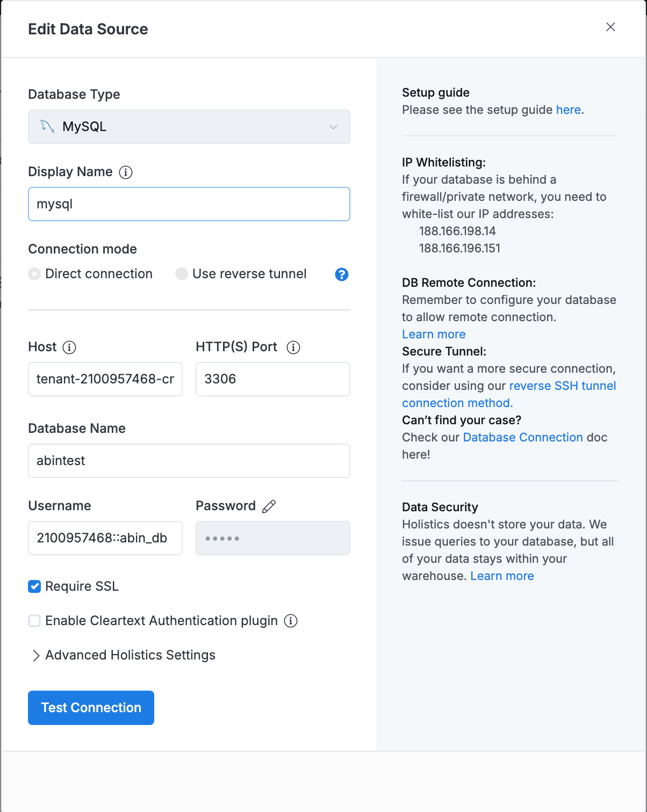Close the Edit Data Source dialog
Screen dimensions: 647x812
[610, 27]
